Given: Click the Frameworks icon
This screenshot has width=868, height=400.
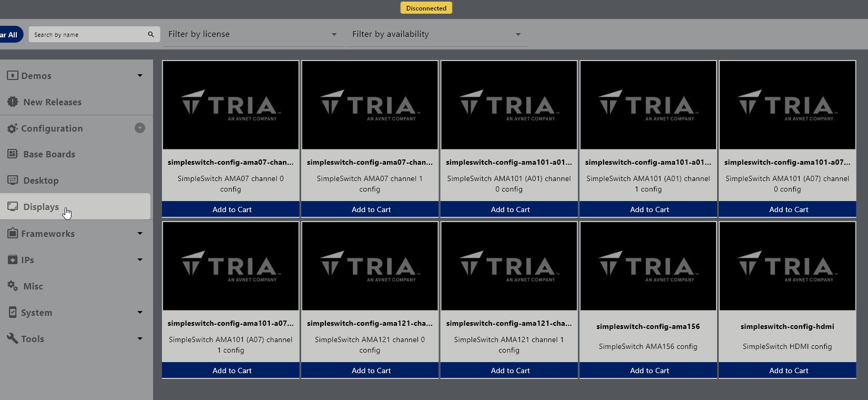Looking at the screenshot, I should (x=13, y=233).
